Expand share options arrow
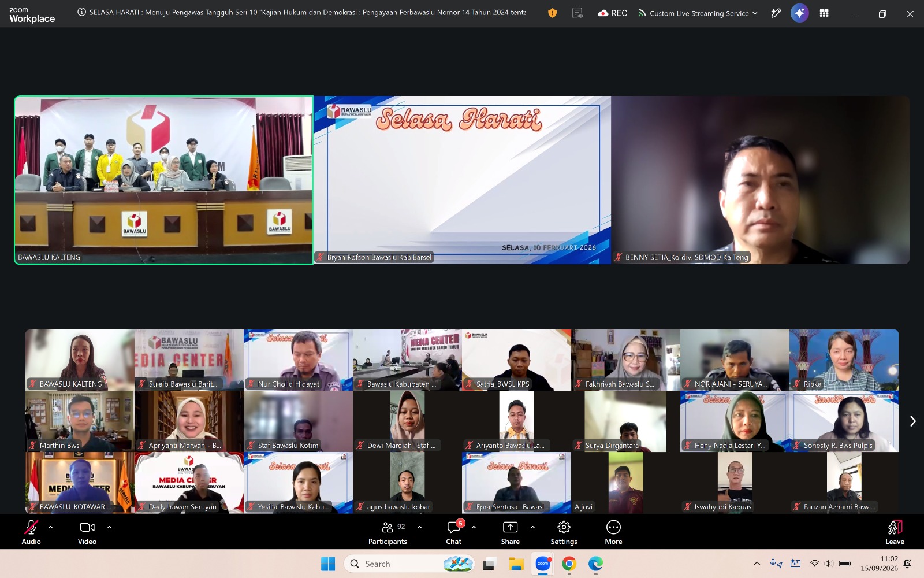 pyautogui.click(x=532, y=527)
